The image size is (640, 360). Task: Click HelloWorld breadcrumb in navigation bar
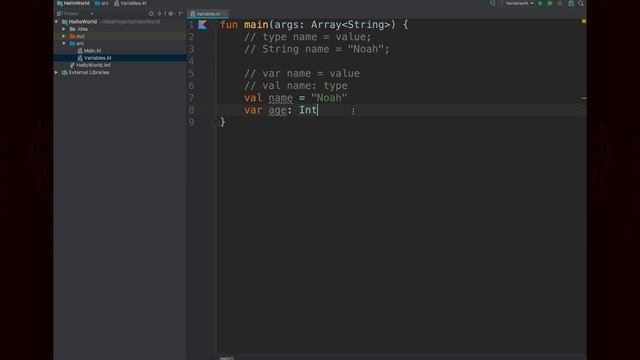(x=73, y=3)
